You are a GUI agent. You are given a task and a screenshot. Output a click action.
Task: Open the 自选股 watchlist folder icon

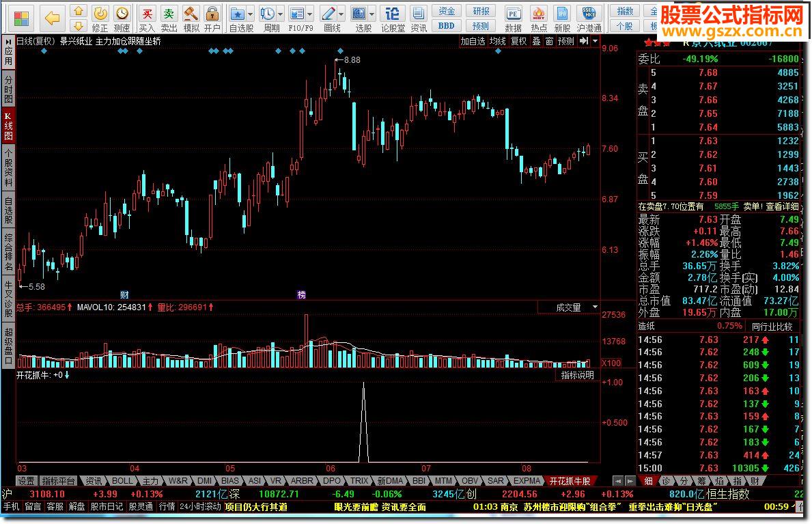[238, 14]
